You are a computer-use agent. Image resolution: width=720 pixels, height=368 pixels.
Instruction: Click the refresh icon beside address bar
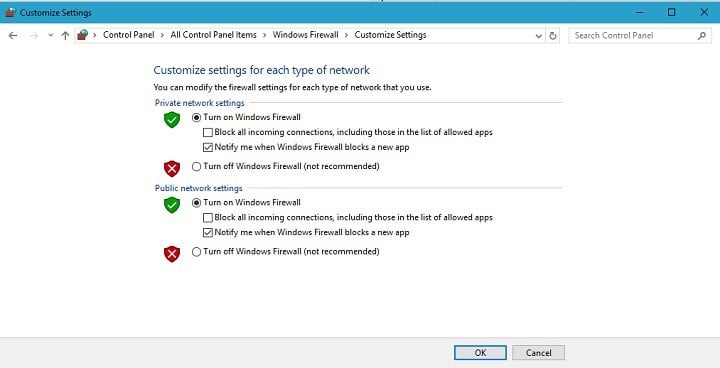click(x=553, y=36)
